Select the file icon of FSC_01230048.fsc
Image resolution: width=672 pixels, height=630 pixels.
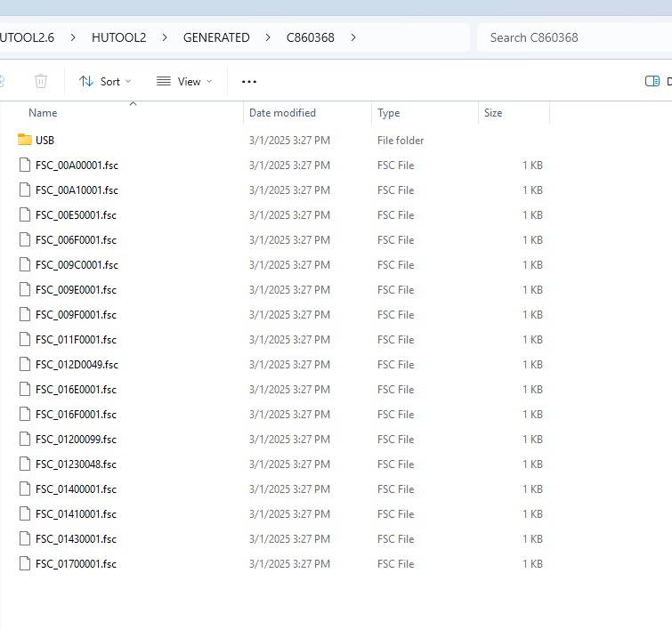tap(25, 464)
